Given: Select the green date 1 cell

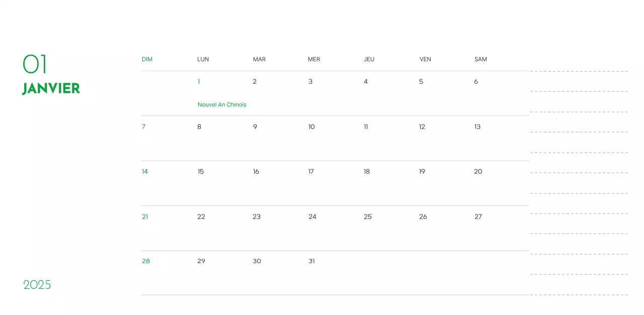Looking at the screenshot, I should pos(199,81).
